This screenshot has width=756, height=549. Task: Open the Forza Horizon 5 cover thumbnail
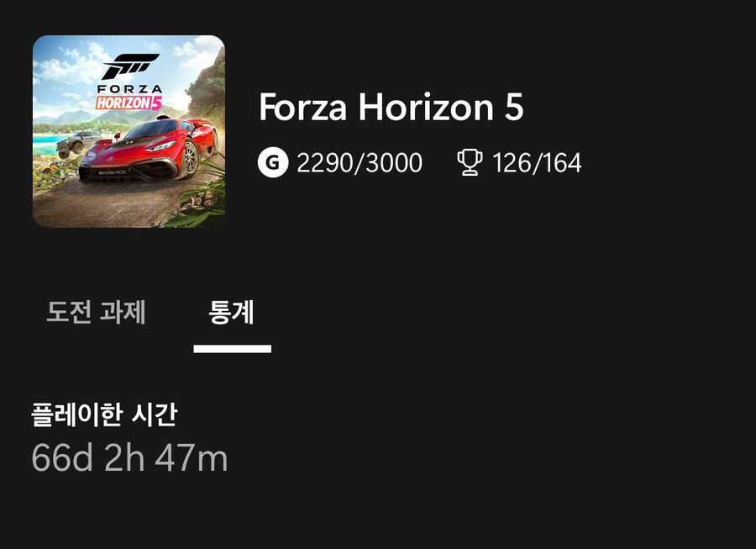(x=129, y=131)
